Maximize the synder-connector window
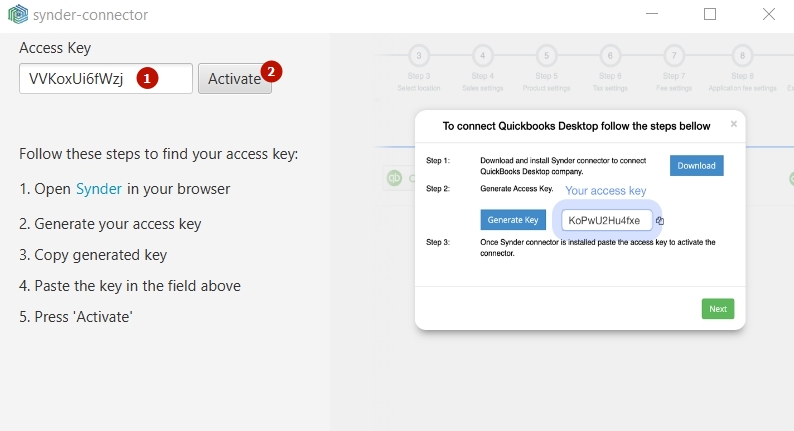This screenshot has width=794, height=431. pos(710,14)
